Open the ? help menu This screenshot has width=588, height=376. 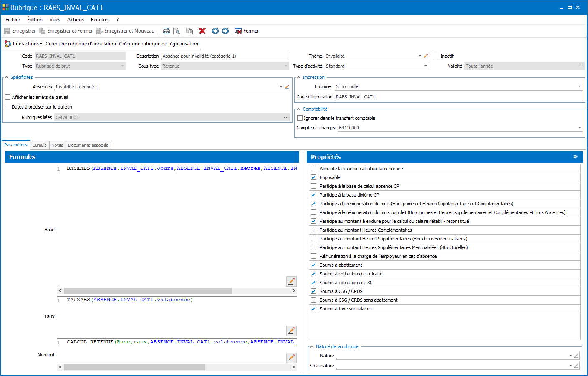[x=118, y=20]
